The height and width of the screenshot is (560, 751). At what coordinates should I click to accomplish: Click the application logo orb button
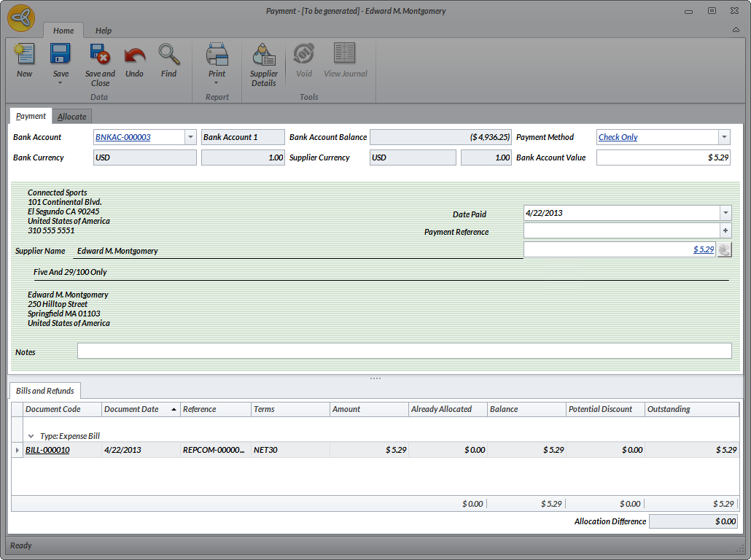[x=22, y=18]
